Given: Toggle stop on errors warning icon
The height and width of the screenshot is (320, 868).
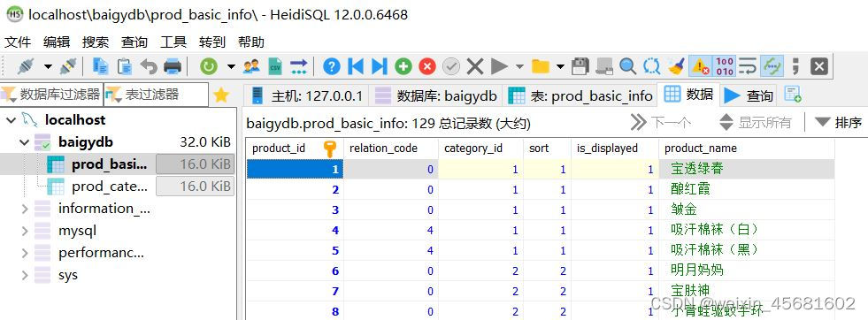Looking at the screenshot, I should 700,67.
